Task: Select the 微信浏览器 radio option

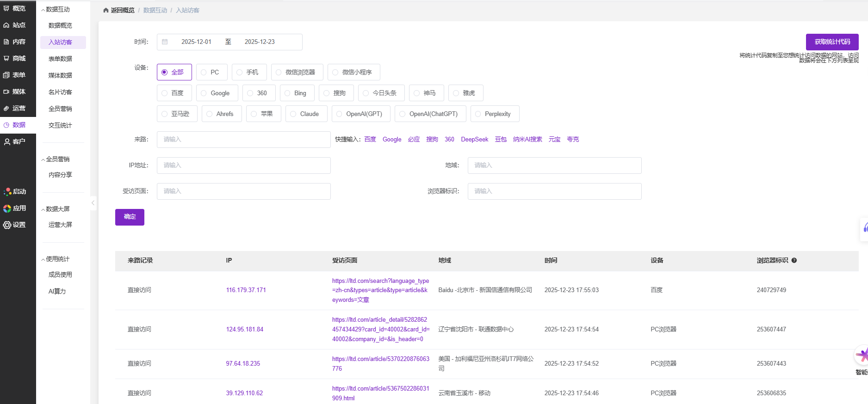Action: (x=279, y=72)
